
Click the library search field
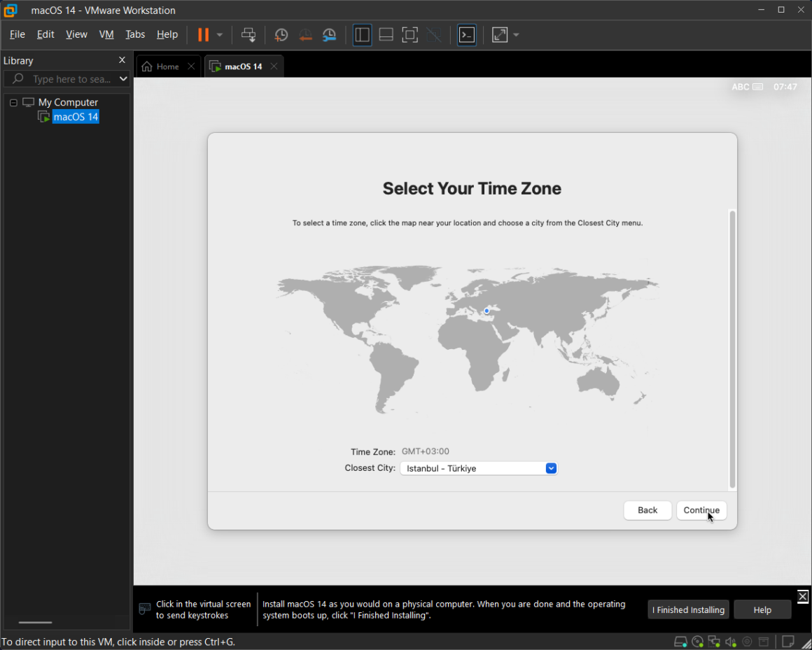65,78
